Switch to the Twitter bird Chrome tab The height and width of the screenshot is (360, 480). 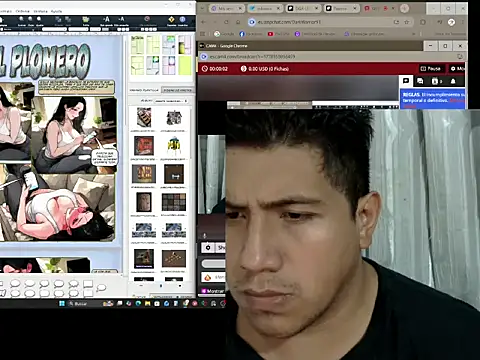[265, 8]
